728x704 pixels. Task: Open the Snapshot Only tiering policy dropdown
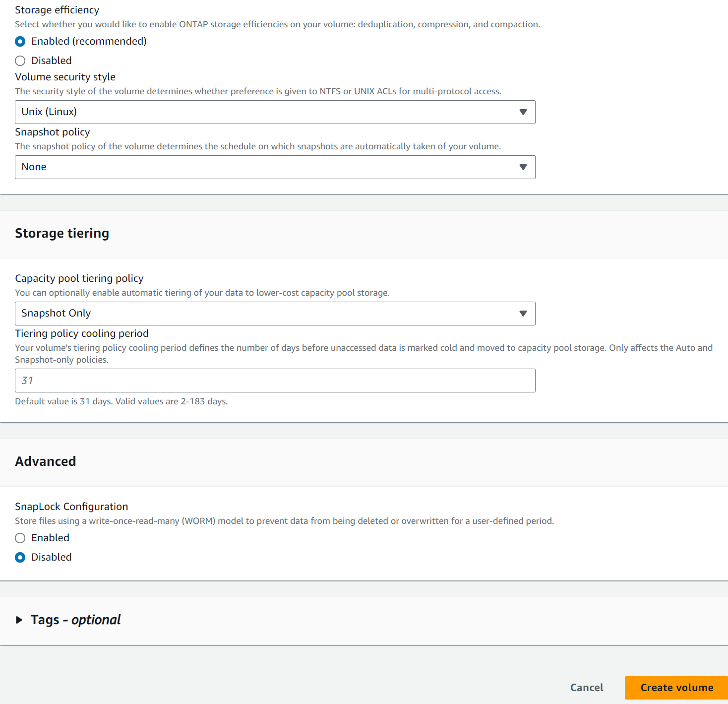[x=275, y=314]
